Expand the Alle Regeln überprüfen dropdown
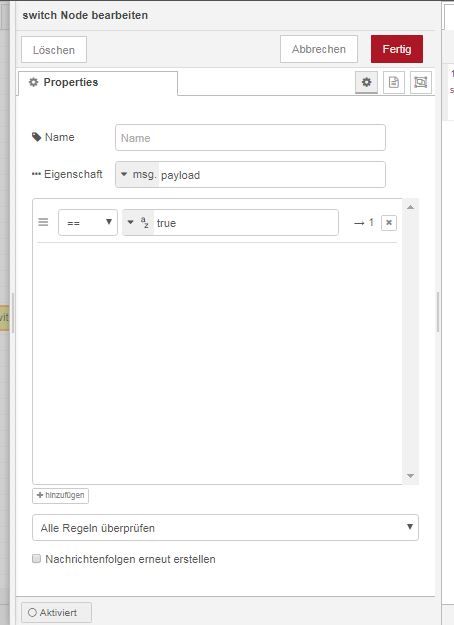The image size is (454, 625). click(x=225, y=527)
